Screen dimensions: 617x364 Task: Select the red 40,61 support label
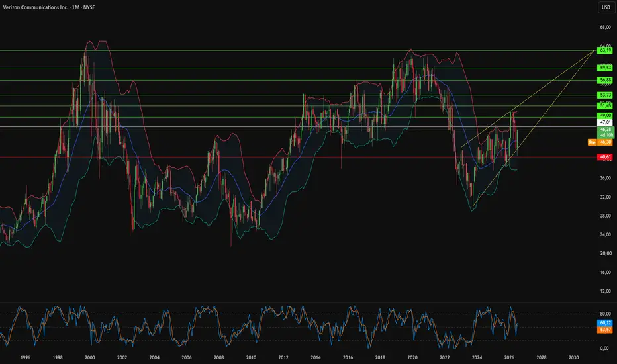(x=605, y=157)
